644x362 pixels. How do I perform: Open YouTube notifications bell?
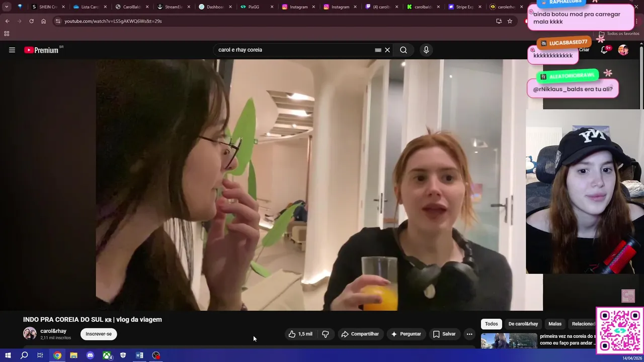[604, 50]
